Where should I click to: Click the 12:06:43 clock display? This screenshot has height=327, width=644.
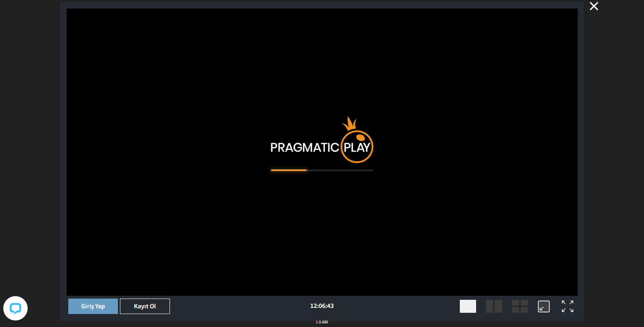(x=322, y=306)
